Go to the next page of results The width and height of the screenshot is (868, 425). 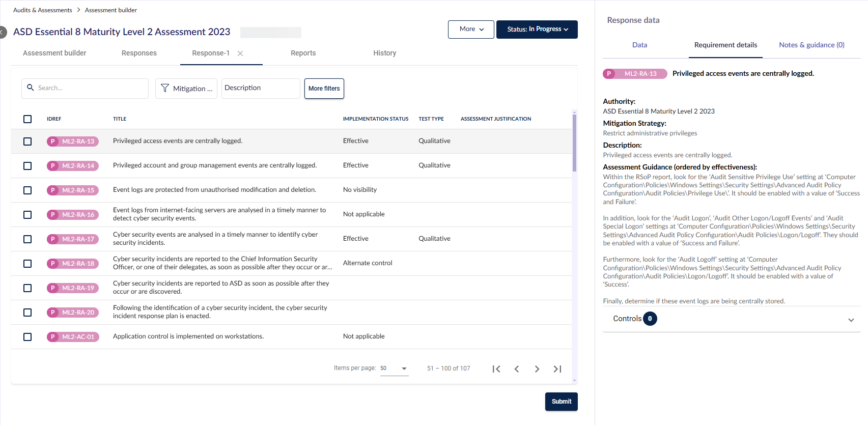click(537, 369)
